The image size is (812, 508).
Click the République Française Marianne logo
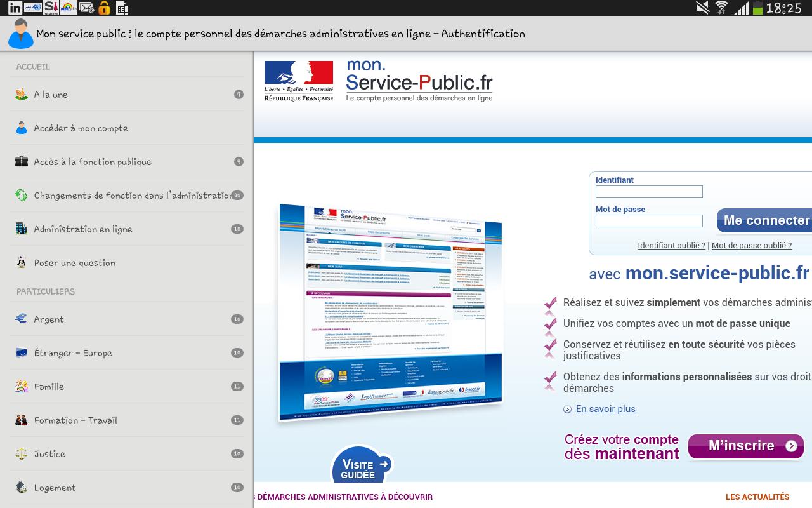298,81
